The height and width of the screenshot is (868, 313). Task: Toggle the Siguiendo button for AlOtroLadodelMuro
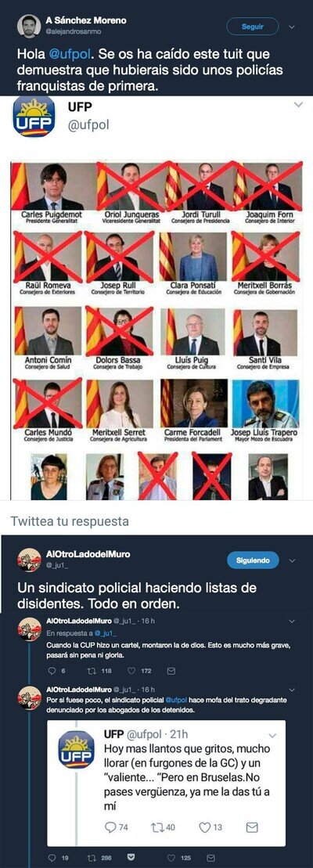pyautogui.click(x=253, y=560)
